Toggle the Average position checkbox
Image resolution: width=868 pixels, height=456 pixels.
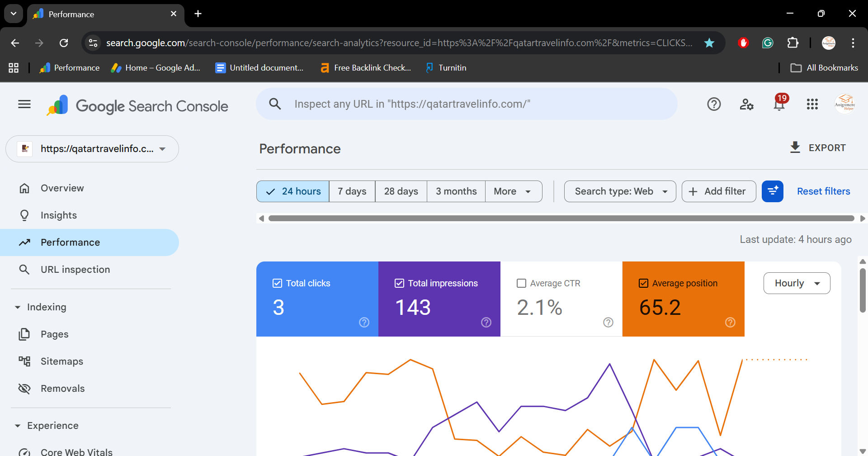click(x=643, y=283)
